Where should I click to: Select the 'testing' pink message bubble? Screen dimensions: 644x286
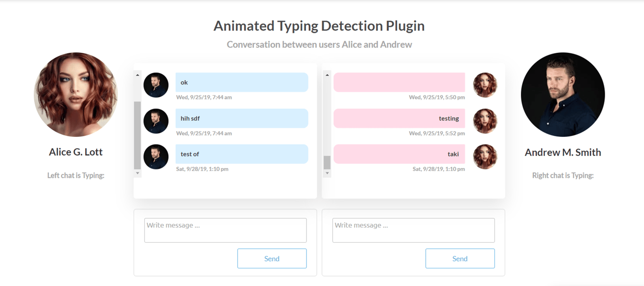coord(399,118)
